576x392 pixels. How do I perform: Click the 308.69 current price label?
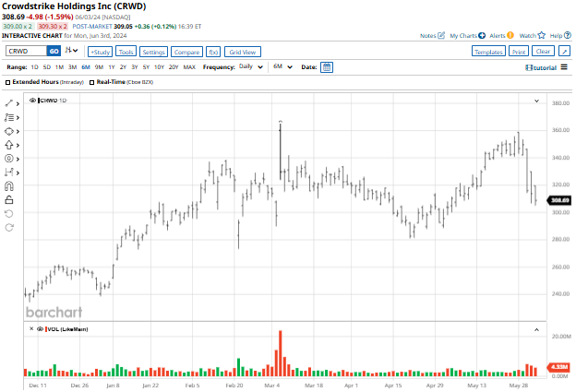559,200
